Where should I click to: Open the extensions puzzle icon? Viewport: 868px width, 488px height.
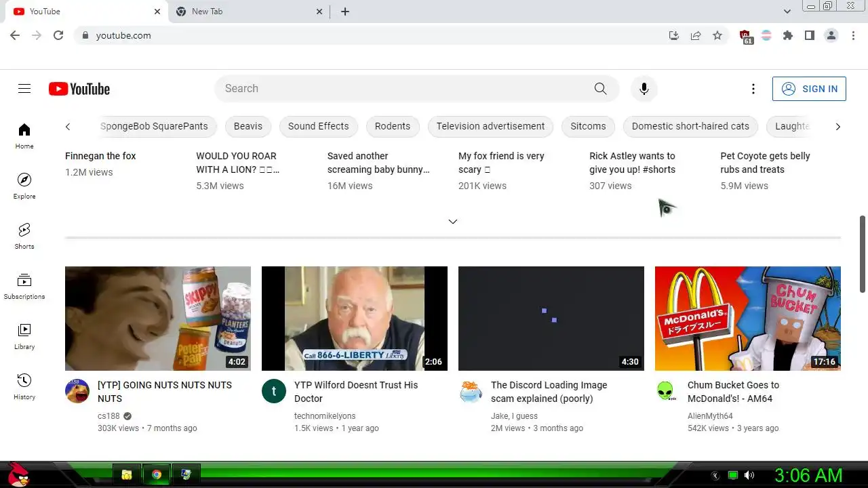pos(788,35)
